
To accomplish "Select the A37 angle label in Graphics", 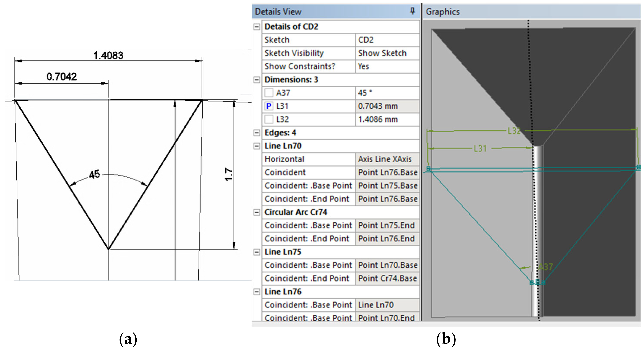I will (546, 267).
